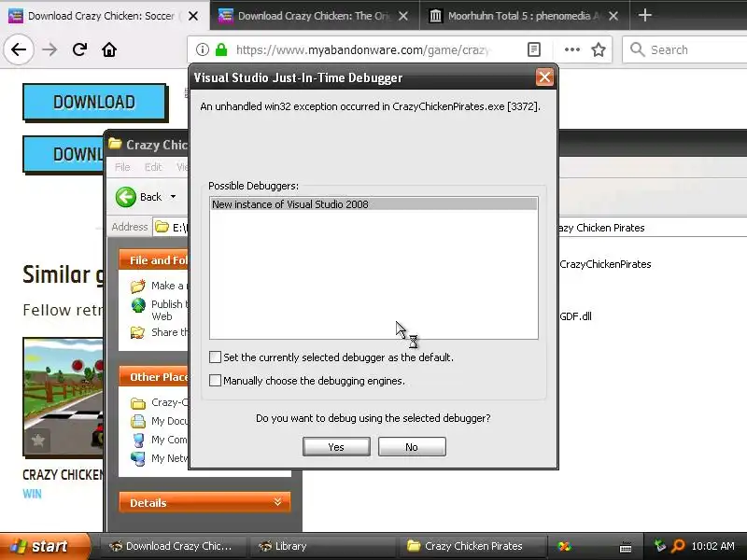Toggle reader view icon
This screenshot has height=560, width=747.
coord(534,49)
